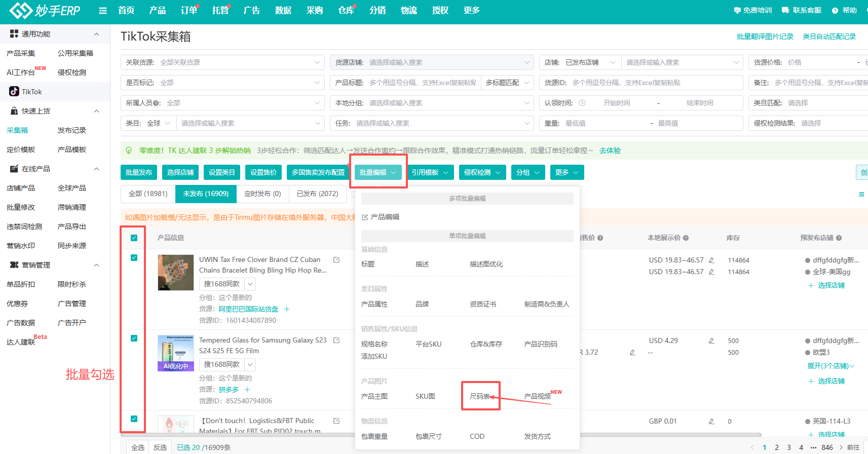Image resolution: width=868 pixels, height=454 pixels.
Task: Click the plus icon after 阿里巴巴国际站货盘
Action: click(287, 309)
